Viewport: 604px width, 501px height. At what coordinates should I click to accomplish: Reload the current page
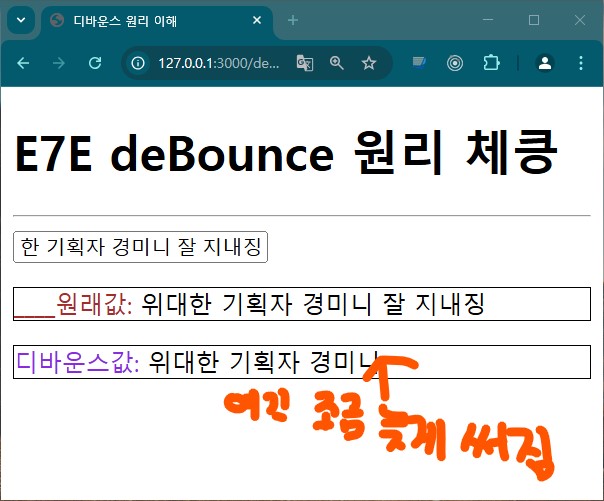pos(95,63)
